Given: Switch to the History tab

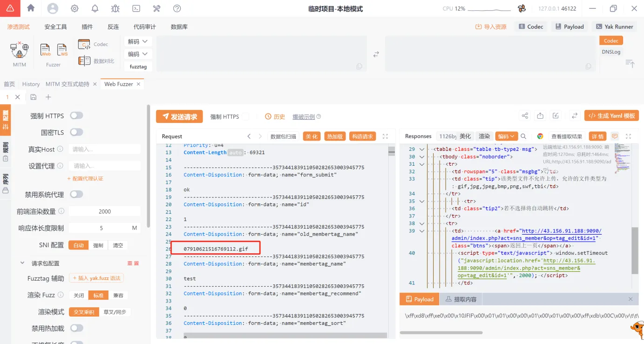Looking at the screenshot, I should tap(31, 84).
